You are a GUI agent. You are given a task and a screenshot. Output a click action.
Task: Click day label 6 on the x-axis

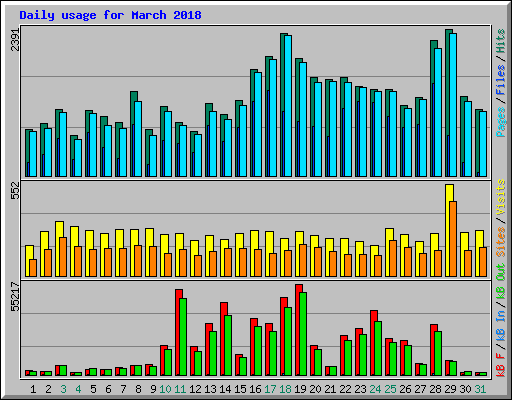click(x=108, y=389)
